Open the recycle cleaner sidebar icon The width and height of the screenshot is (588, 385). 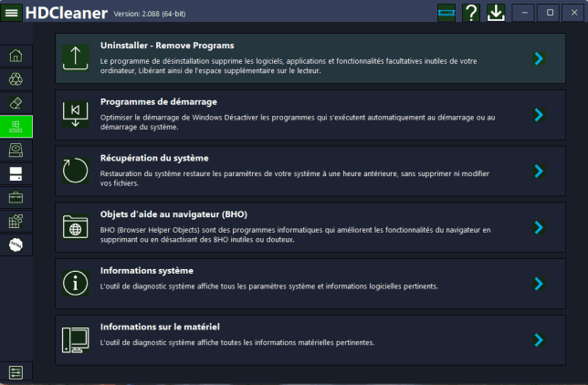coord(16,79)
